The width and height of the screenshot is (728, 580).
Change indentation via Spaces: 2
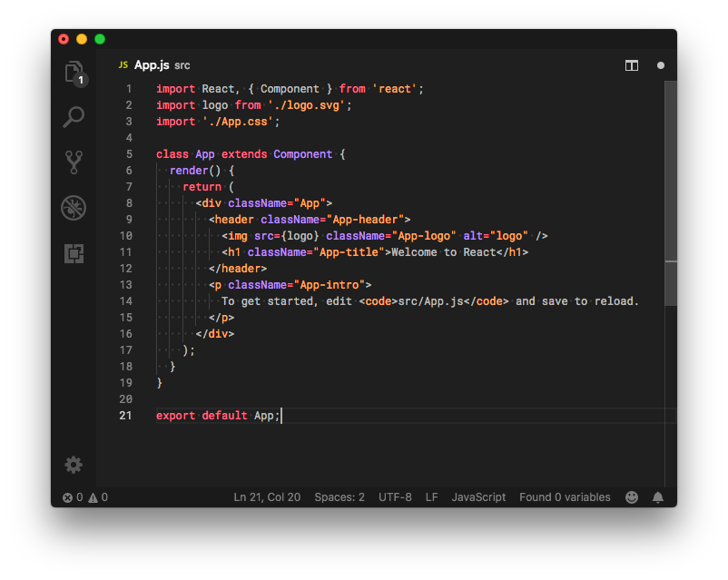(x=339, y=497)
